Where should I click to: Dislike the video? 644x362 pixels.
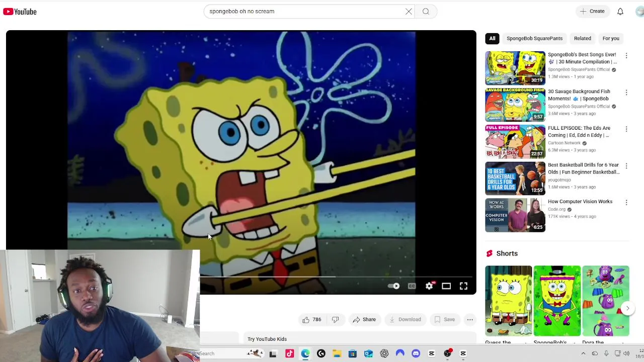(336, 320)
